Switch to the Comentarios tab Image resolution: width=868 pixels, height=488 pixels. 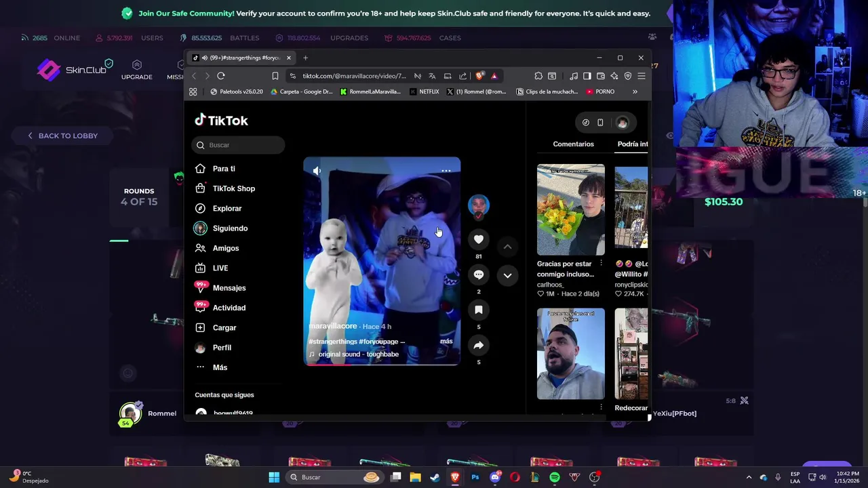pos(573,144)
